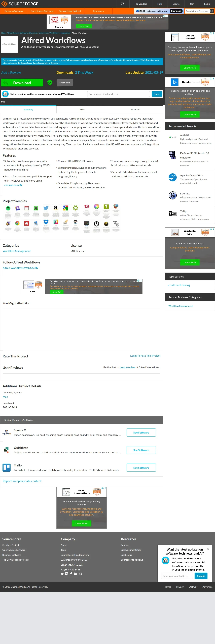Click See Software for Trello
Screen dimensions: 215x644
click(x=141, y=467)
